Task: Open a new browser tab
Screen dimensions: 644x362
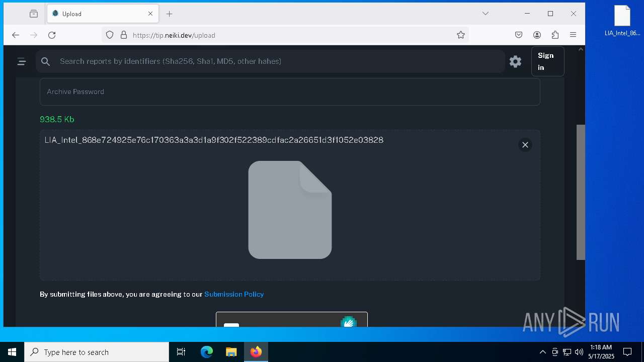Action: (170, 14)
